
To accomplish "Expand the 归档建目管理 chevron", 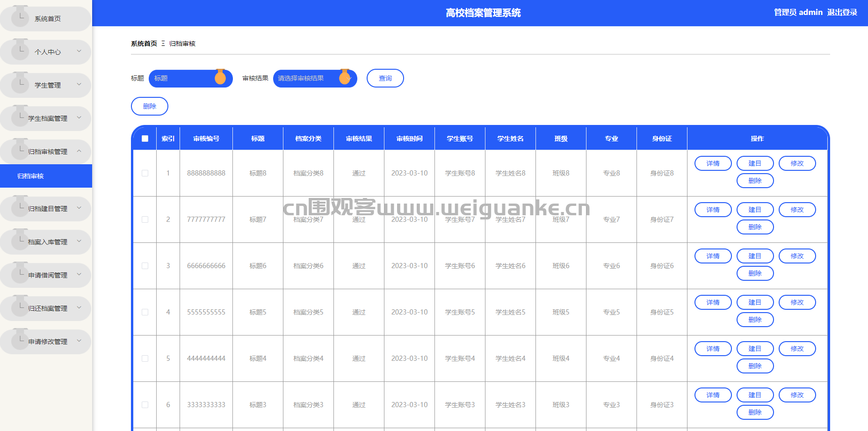I will [79, 208].
